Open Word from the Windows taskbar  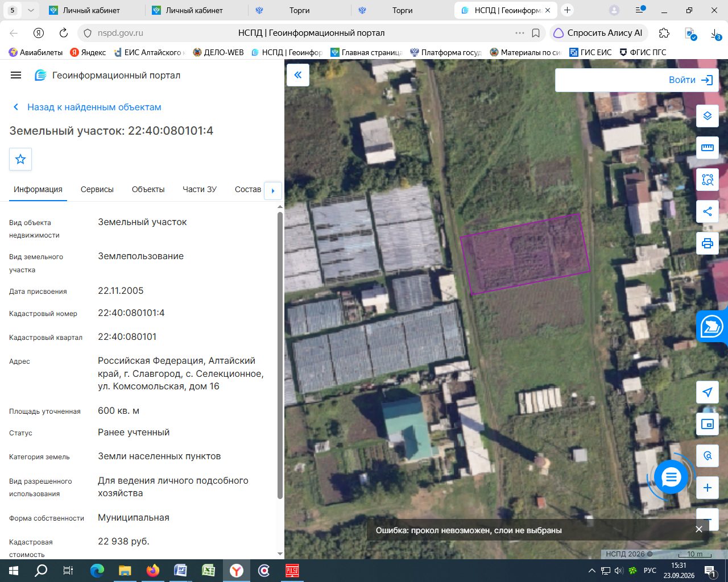[180, 571]
